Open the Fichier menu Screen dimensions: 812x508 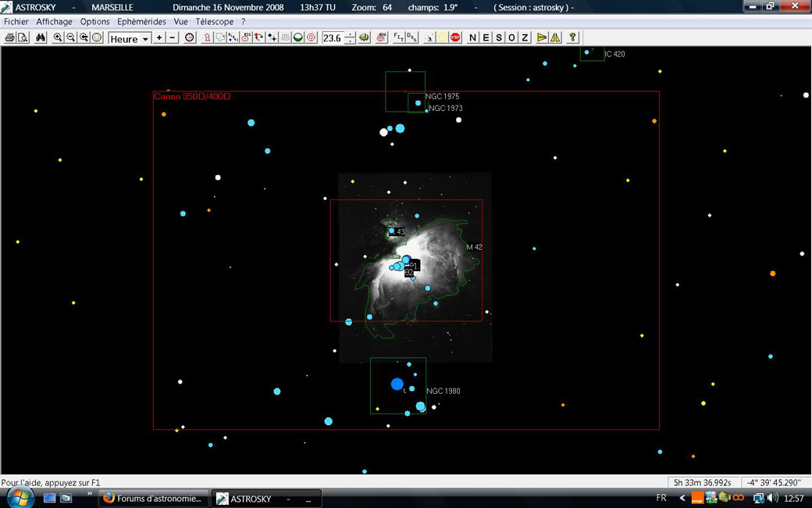coord(16,22)
